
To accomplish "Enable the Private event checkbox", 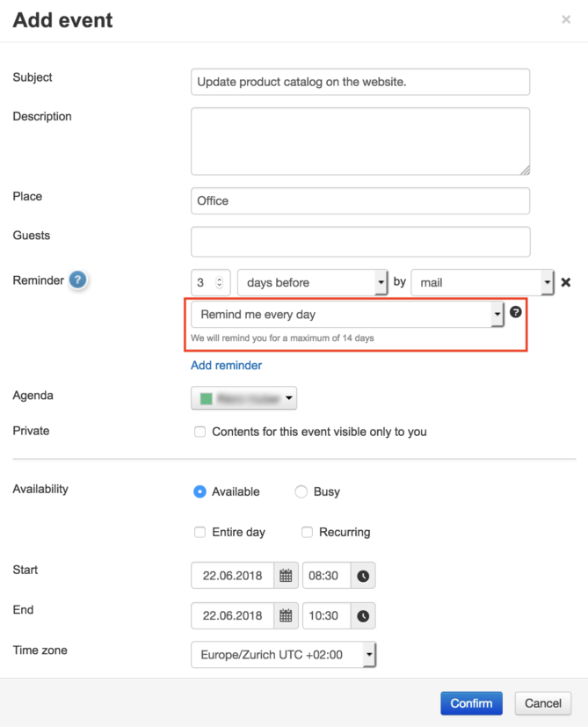I will (200, 432).
